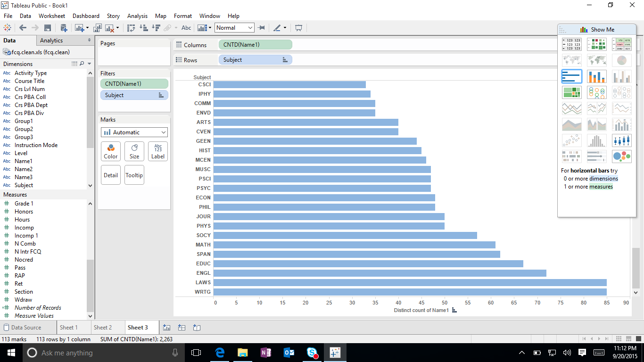Open the Analysis menu
644x362 pixels.
tap(137, 16)
